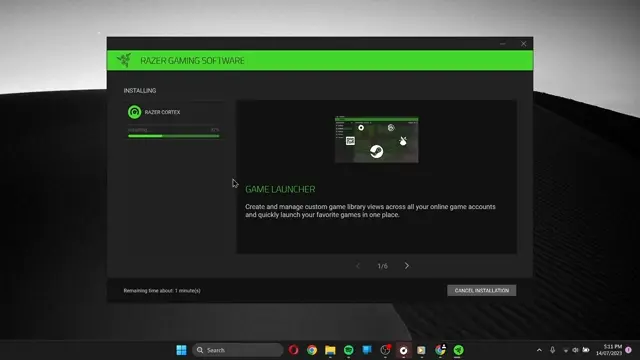Open the blue monitor app on taskbar
The image size is (640, 360).
[367, 350]
